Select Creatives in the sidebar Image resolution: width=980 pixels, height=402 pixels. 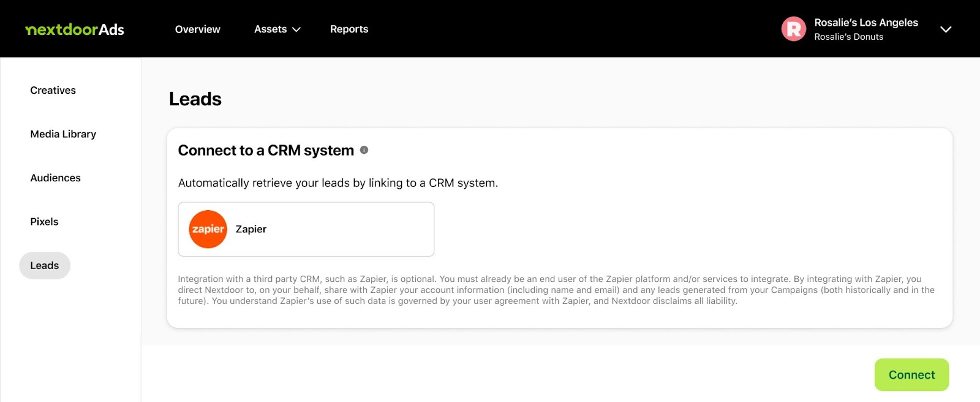[53, 90]
